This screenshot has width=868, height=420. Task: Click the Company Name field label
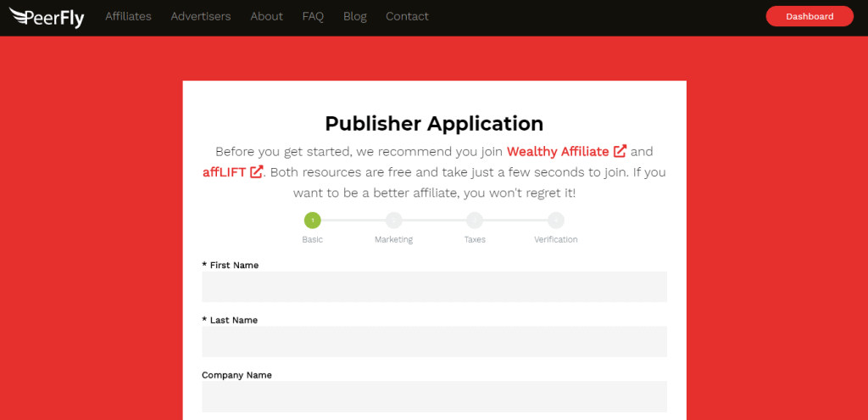click(237, 375)
